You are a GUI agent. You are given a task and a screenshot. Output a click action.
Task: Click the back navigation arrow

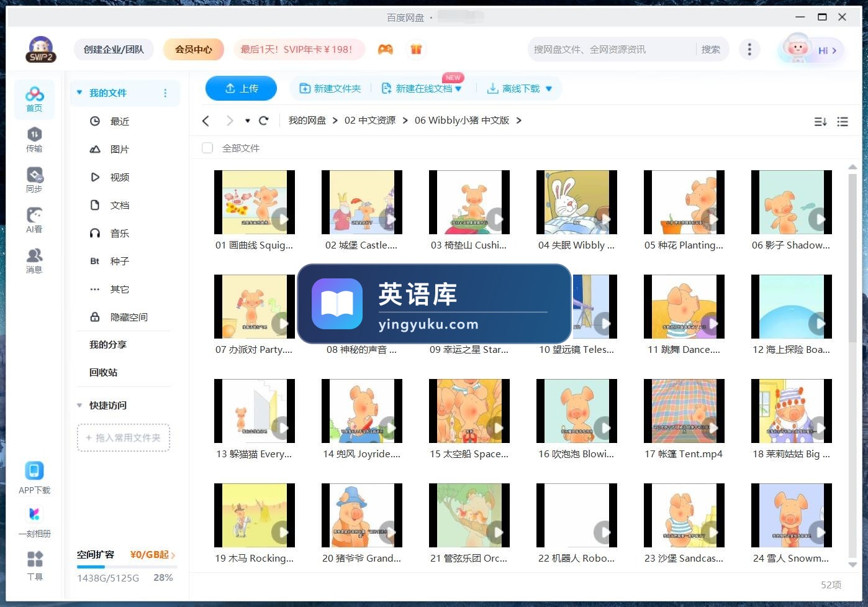(x=206, y=121)
